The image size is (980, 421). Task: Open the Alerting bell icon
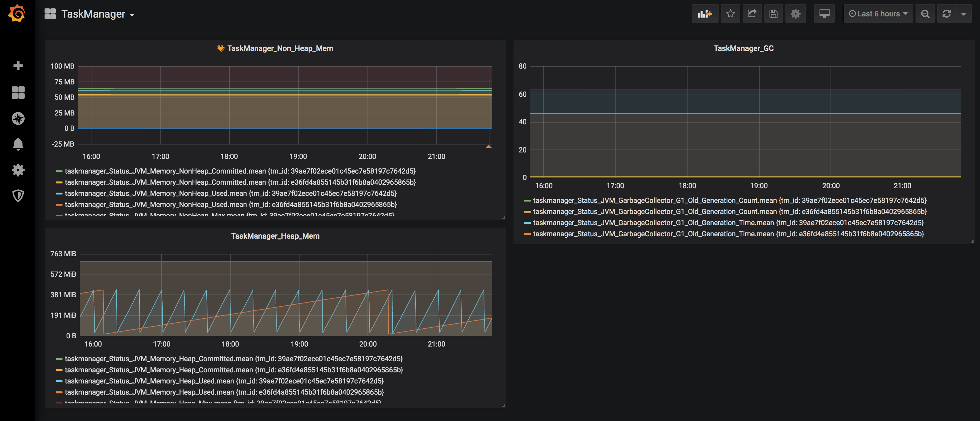tap(18, 144)
